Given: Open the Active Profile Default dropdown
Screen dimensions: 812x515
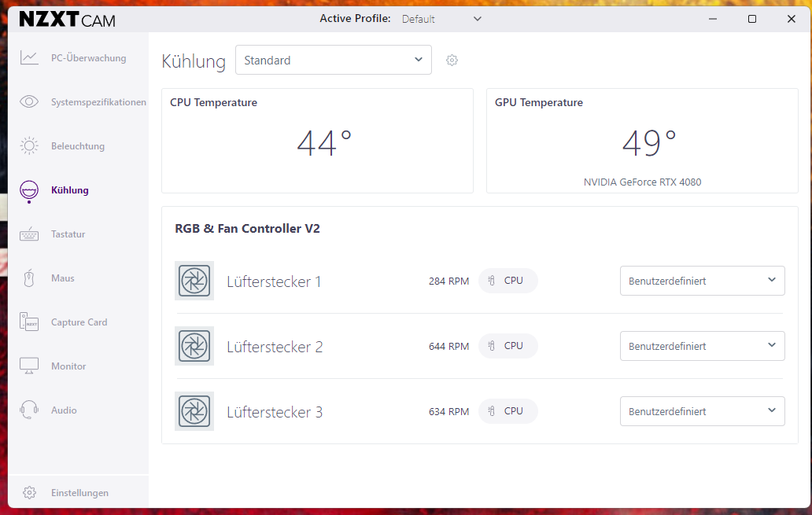Looking at the screenshot, I should [x=441, y=19].
